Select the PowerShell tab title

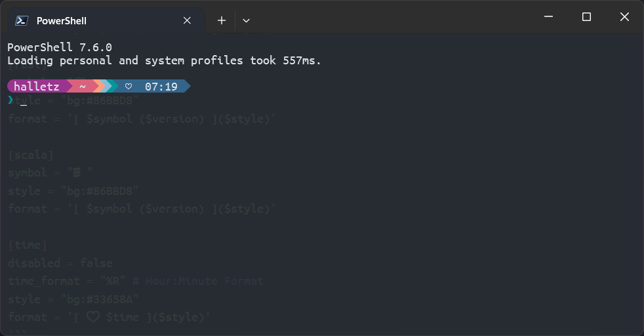point(62,20)
